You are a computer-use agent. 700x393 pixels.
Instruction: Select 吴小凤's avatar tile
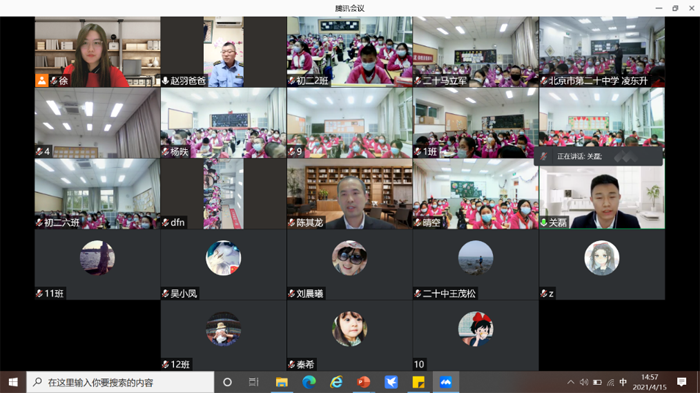coord(224,264)
